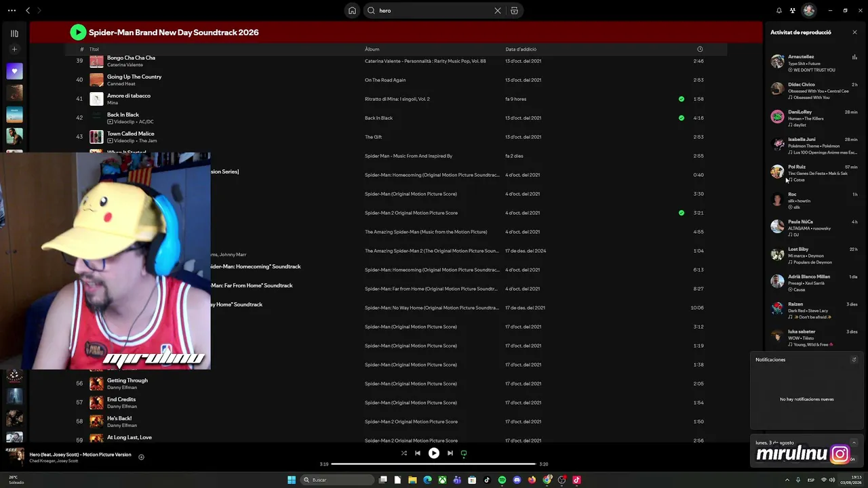Screen dimensions: 868x488
Task: Open Pol Ruiz's profile avatar
Action: coord(778,171)
